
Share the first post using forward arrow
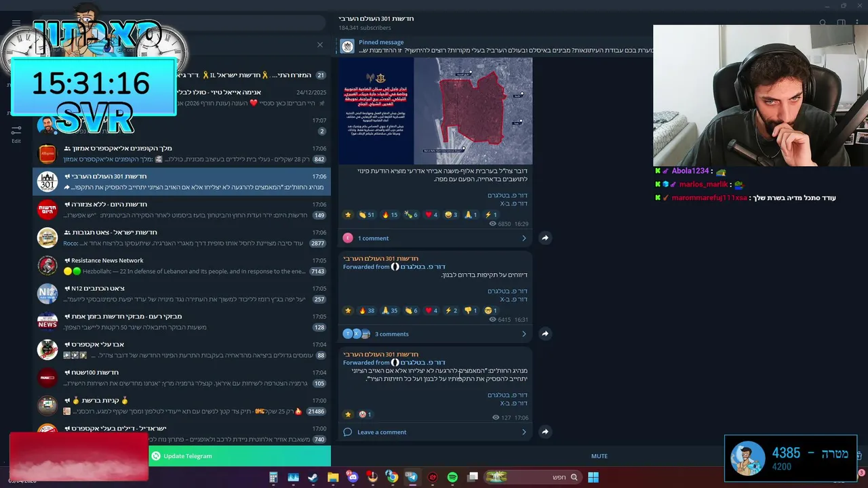545,238
